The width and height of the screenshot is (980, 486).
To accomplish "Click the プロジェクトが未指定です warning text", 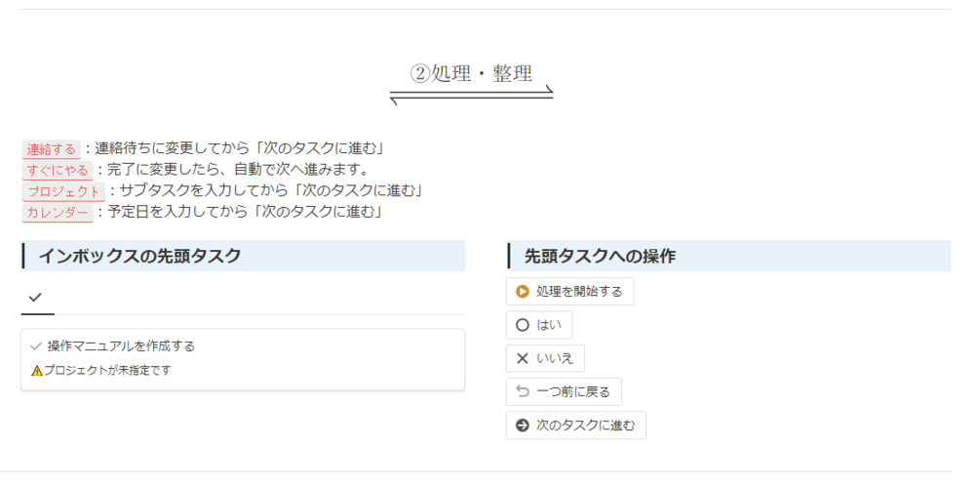I will 107,370.
